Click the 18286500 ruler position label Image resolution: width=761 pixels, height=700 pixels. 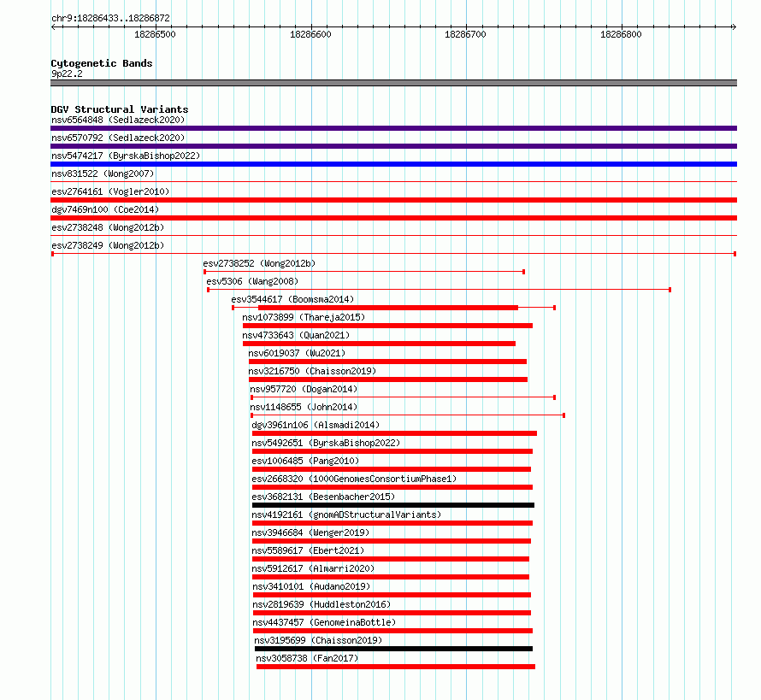(x=155, y=34)
